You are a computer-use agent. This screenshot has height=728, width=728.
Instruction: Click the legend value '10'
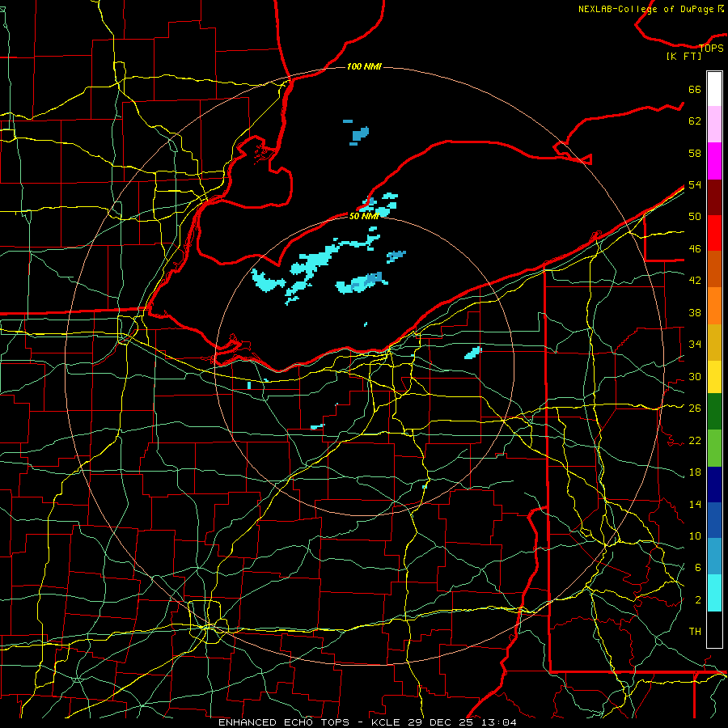695,535
